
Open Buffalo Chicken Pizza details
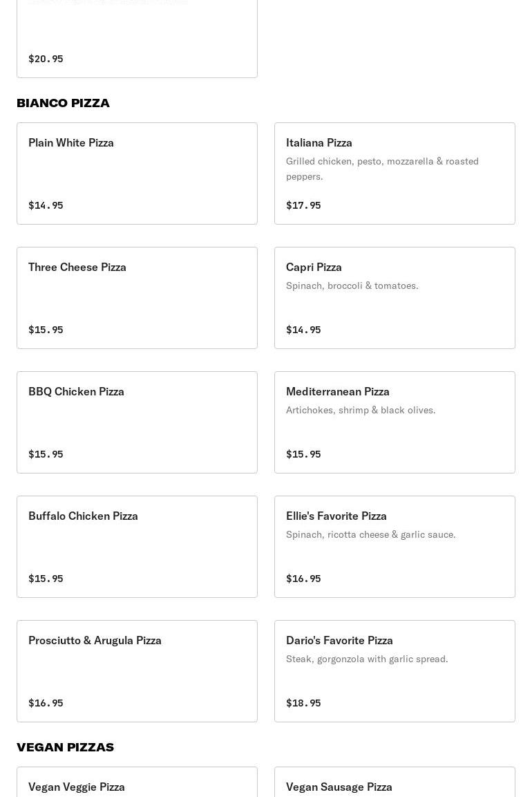(x=137, y=546)
